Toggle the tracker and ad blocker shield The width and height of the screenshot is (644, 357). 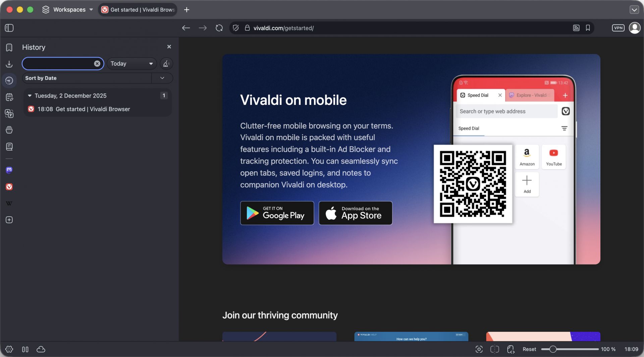point(236,28)
